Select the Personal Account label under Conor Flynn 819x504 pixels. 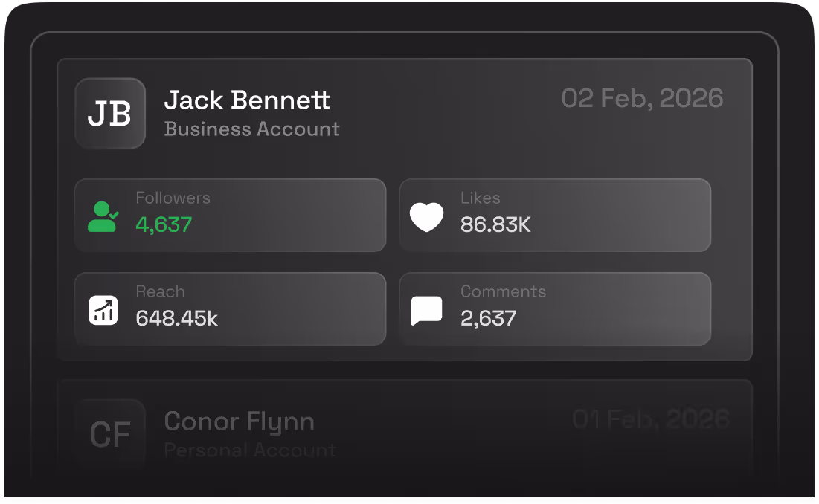249,450
